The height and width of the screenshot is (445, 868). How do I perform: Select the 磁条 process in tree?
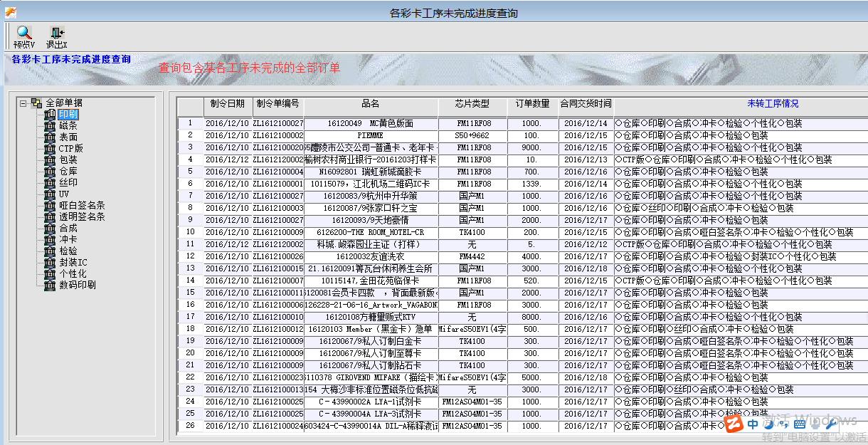(68, 126)
